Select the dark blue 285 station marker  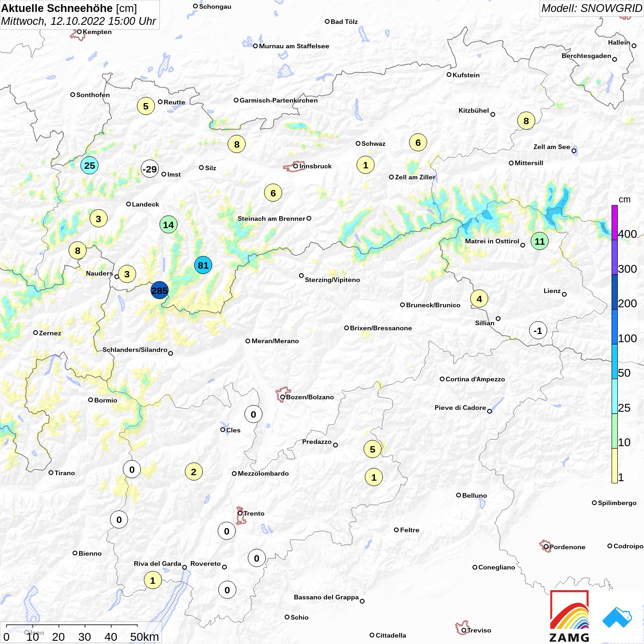tap(160, 290)
